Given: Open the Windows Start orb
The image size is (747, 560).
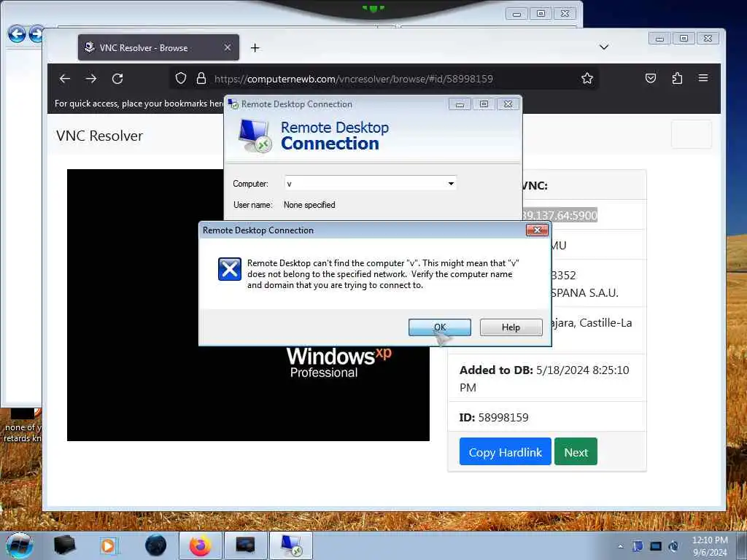Looking at the screenshot, I should [x=20, y=545].
